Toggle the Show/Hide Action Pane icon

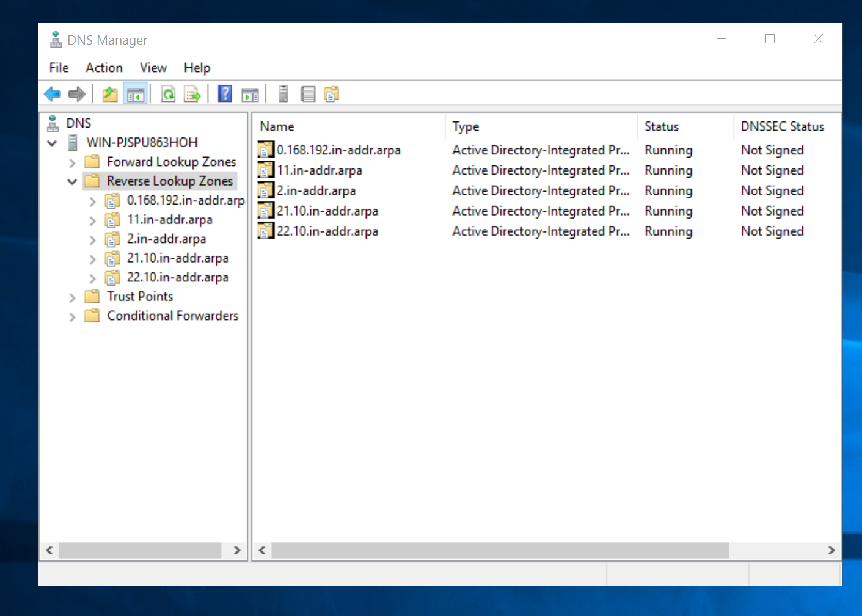pos(250,94)
